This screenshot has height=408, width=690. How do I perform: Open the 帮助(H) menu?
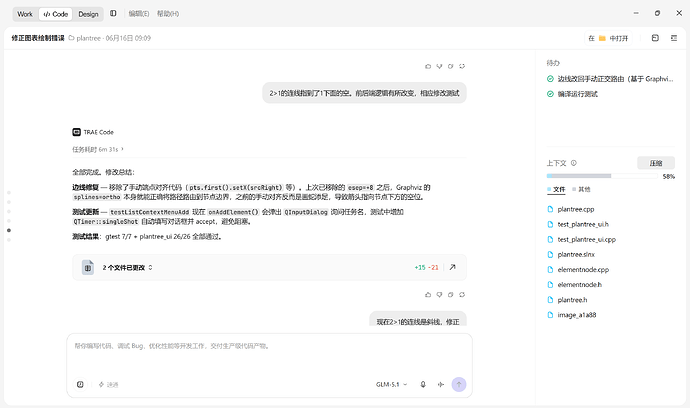point(168,14)
